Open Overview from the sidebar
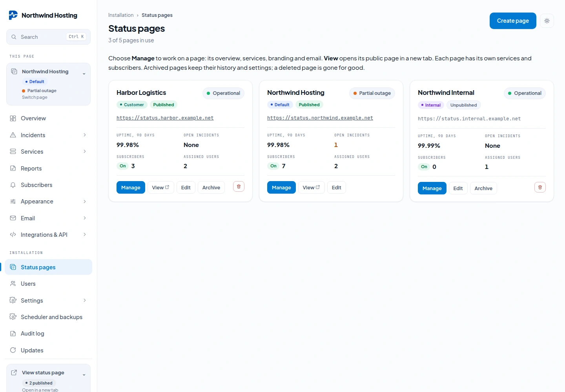 pos(48,118)
